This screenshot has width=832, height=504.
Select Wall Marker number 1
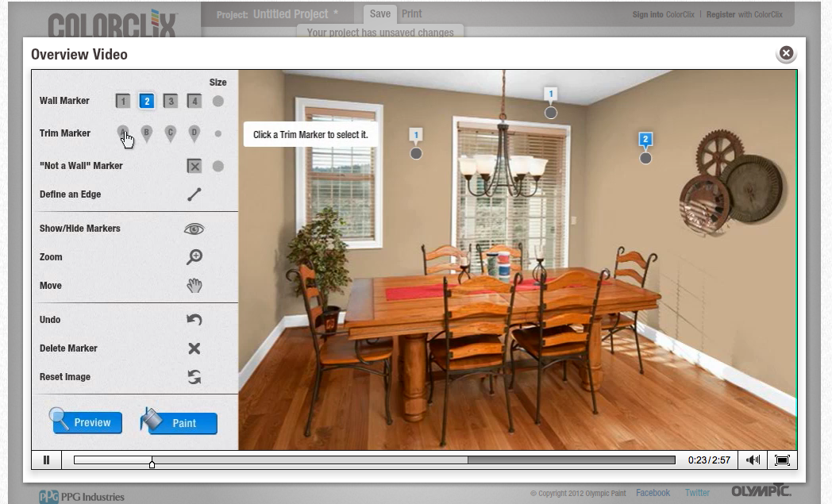pos(122,101)
